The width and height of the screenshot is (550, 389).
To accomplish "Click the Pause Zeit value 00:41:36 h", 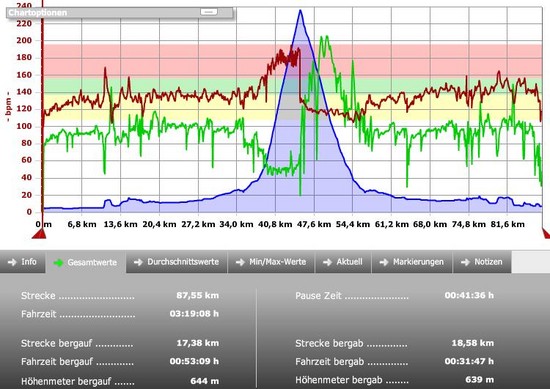I will pos(469,295).
